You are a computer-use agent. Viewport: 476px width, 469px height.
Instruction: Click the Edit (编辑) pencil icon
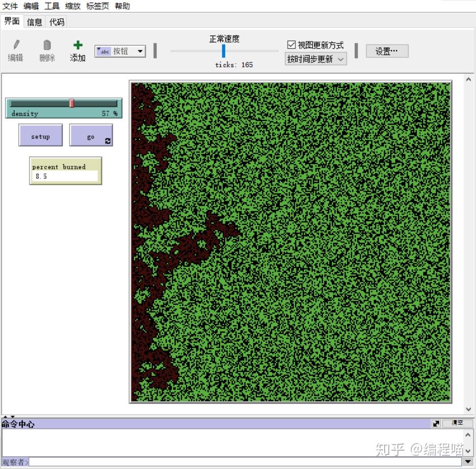(x=16, y=45)
